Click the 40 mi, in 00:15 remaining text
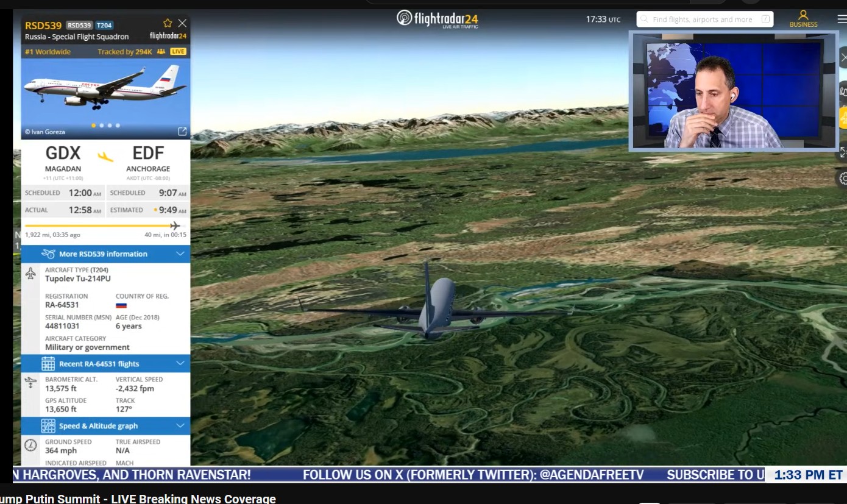The width and height of the screenshot is (847, 504). [x=165, y=235]
